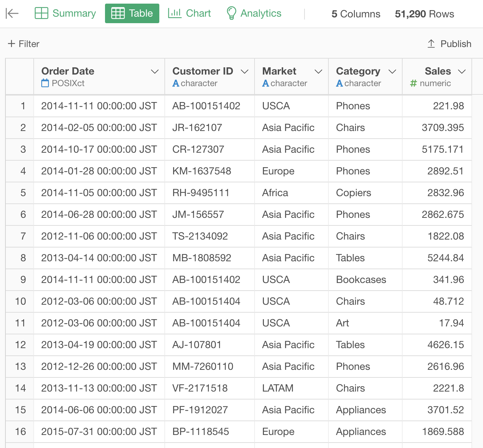
Task: Click the Publish upload arrow icon
Action: coord(431,44)
